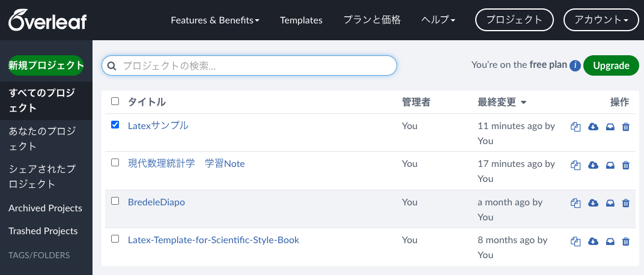The height and width of the screenshot is (275, 644).
Task: Download the Latexサンプル project
Action: click(x=593, y=127)
